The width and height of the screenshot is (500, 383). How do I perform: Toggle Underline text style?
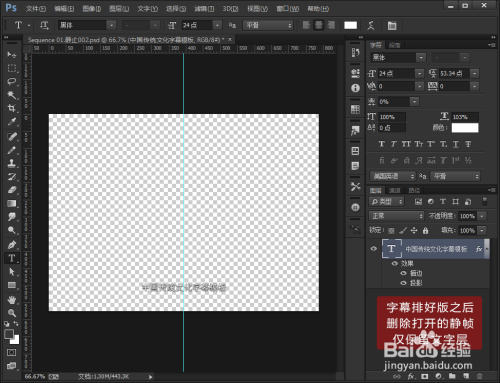(x=456, y=144)
